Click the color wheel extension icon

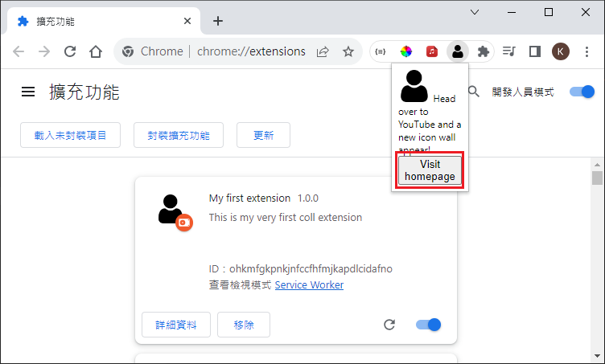[406, 51]
